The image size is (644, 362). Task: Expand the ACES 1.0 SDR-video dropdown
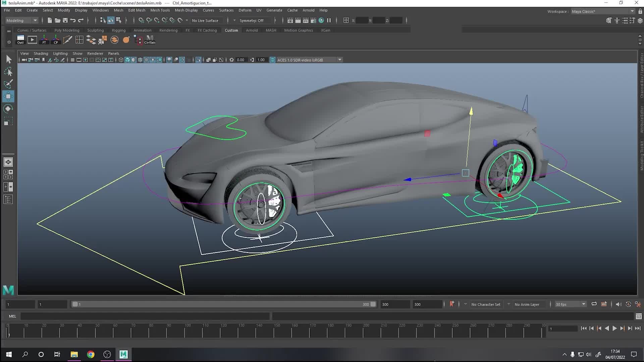point(340,60)
